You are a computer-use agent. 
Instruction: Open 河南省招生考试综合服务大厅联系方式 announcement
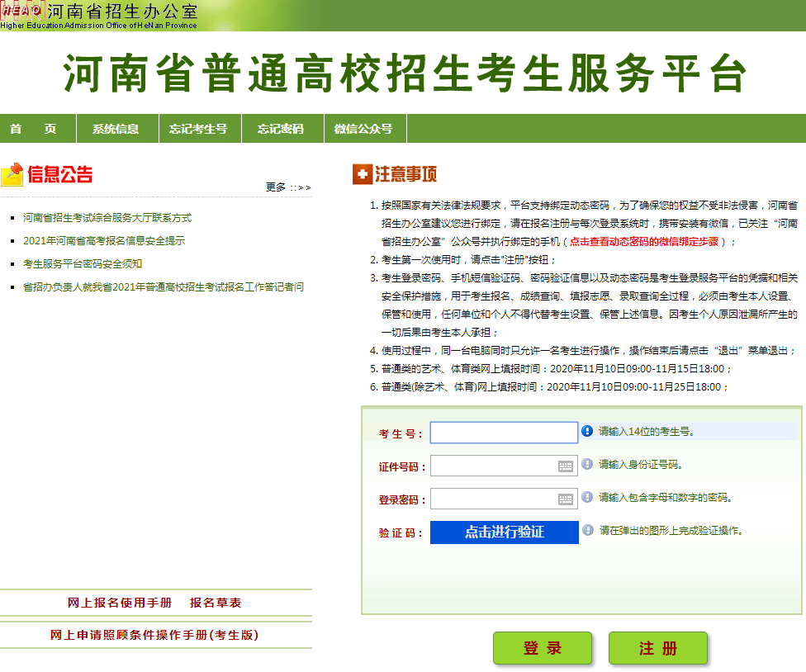(107, 218)
